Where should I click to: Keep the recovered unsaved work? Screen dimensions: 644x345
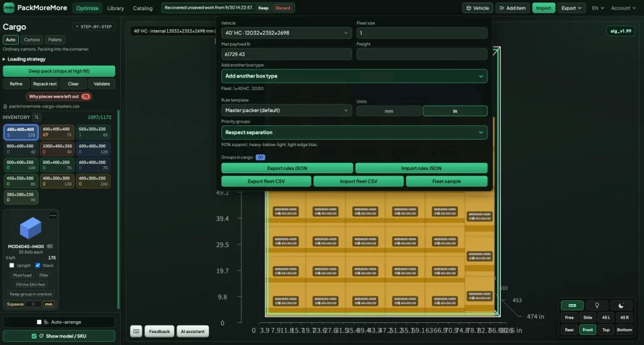pyautogui.click(x=264, y=8)
